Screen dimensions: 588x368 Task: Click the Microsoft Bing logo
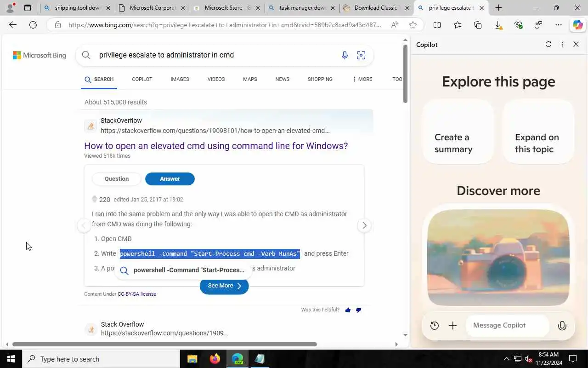click(x=40, y=55)
